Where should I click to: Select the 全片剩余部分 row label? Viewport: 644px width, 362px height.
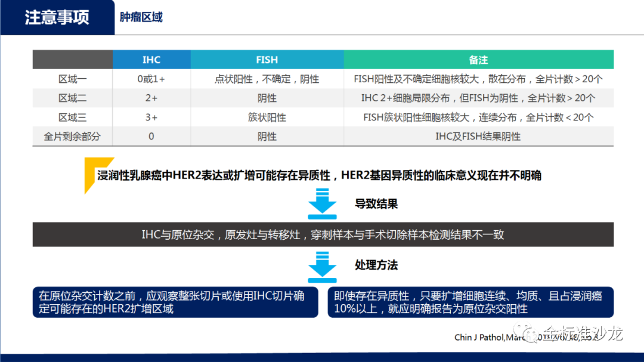pos(72,137)
